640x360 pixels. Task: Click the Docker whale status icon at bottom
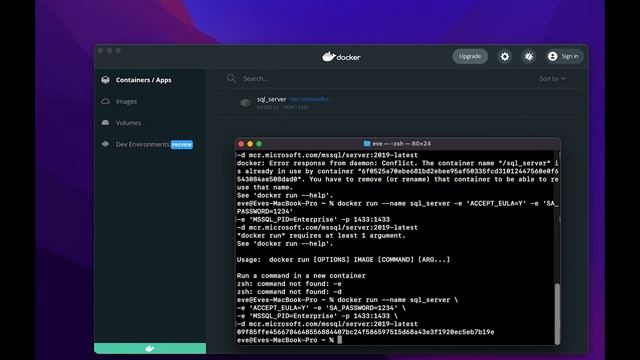[x=150, y=348]
